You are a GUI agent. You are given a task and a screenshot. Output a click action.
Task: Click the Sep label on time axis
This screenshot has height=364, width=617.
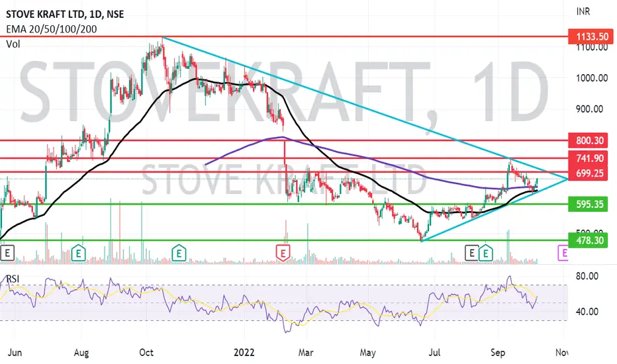tap(498, 353)
